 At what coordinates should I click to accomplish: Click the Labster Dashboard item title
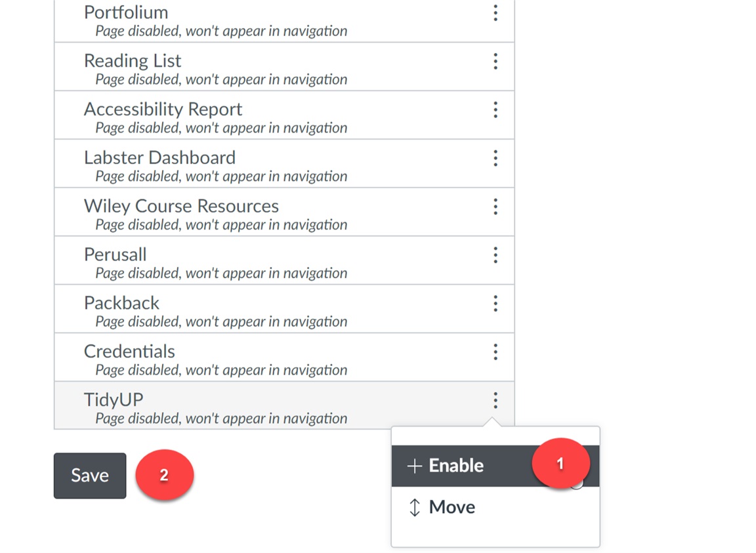[159, 157]
